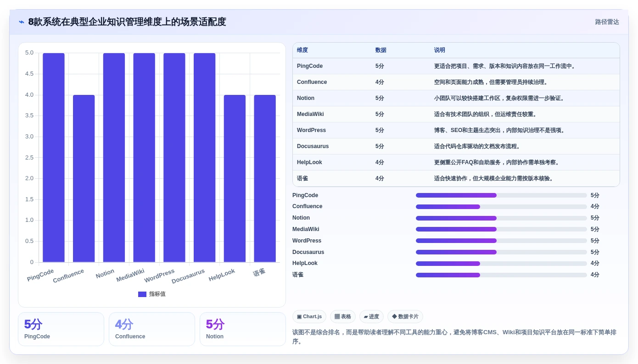Select the WordPress table row name
Image resolution: width=638 pixels, height=364 pixels.
tap(311, 130)
